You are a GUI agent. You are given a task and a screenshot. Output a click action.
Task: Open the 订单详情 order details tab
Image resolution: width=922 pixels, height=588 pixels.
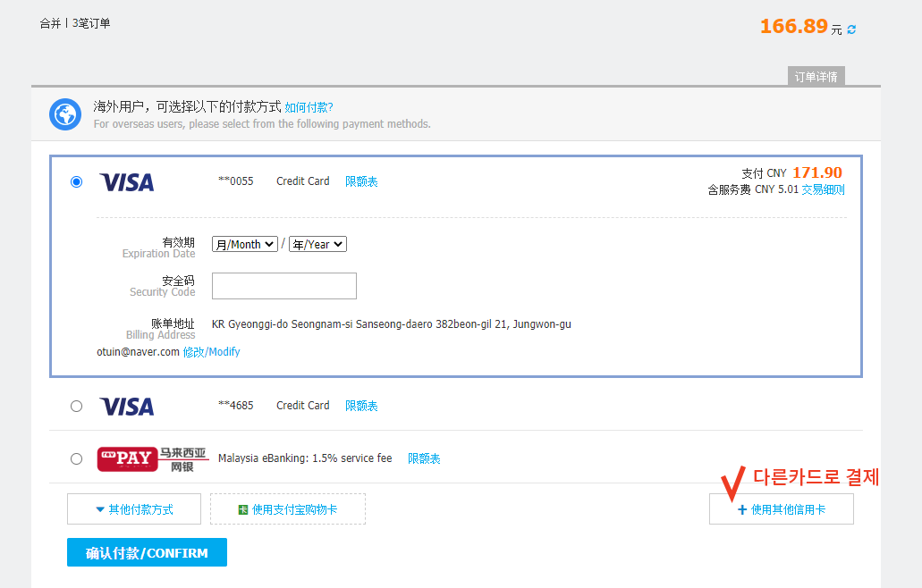click(x=816, y=76)
